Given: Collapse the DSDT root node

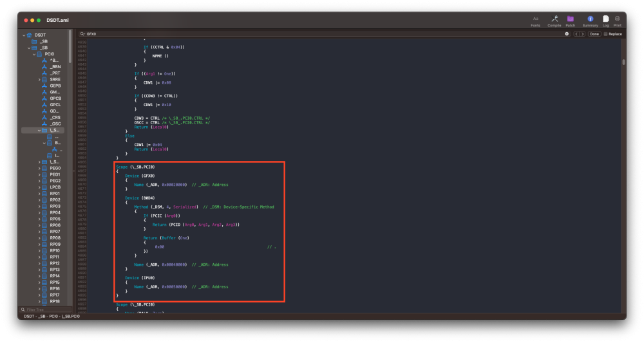Looking at the screenshot, I should 24,35.
